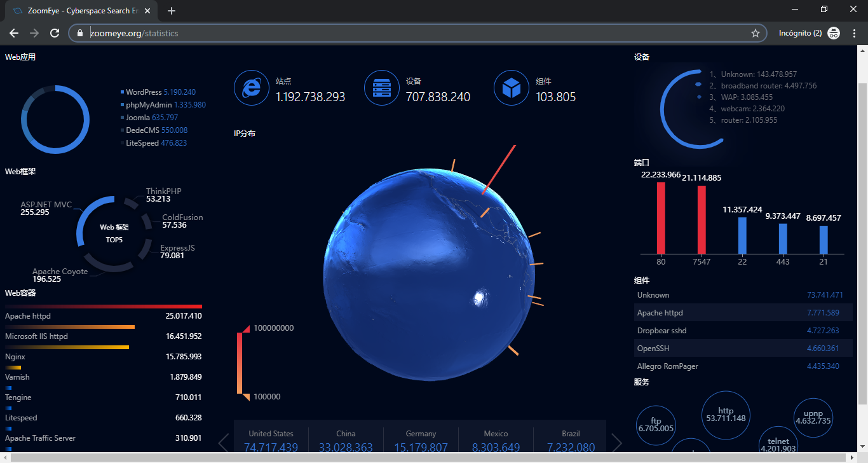Reload the ZoomEye statistics page
Screen dimensions: 868x463
click(55, 33)
